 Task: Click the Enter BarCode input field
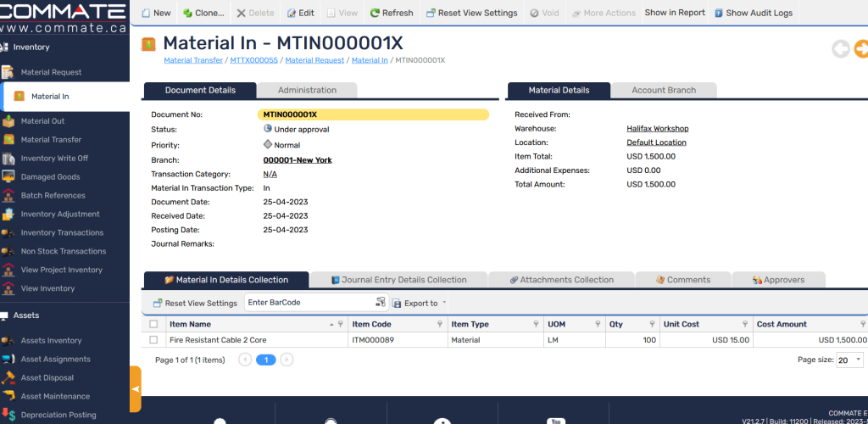(x=309, y=303)
